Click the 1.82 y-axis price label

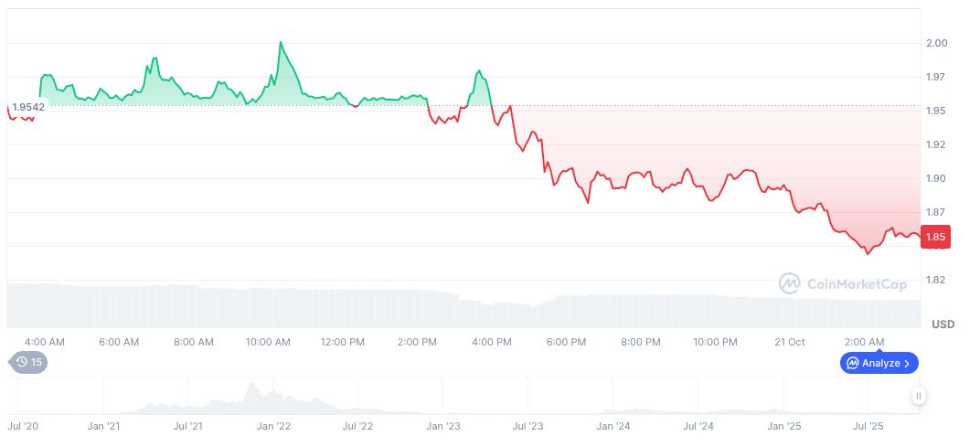[935, 280]
